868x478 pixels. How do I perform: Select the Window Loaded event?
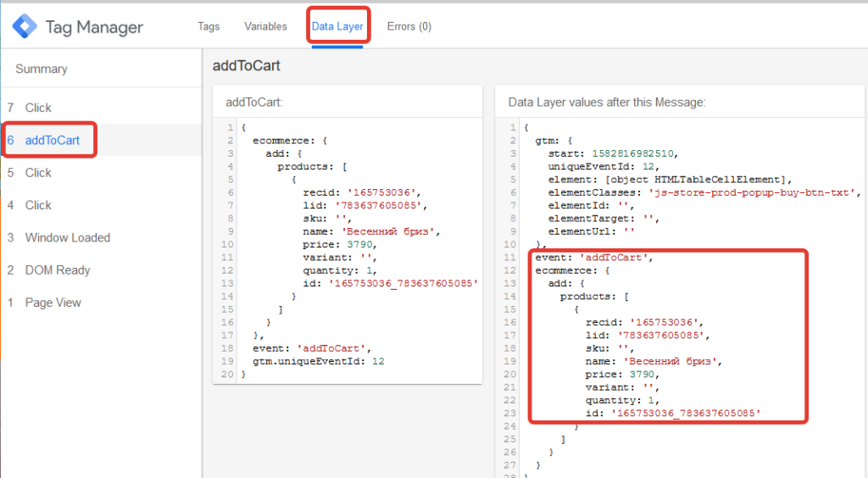101,237
